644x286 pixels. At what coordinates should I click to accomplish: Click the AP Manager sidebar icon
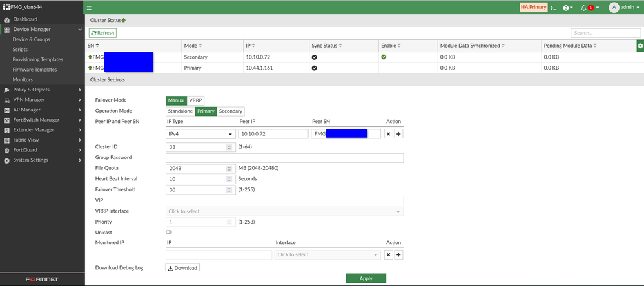click(x=6, y=110)
